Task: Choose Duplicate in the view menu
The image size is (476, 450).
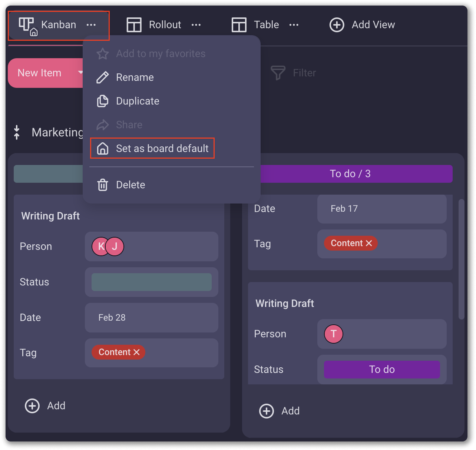Action: point(138,101)
